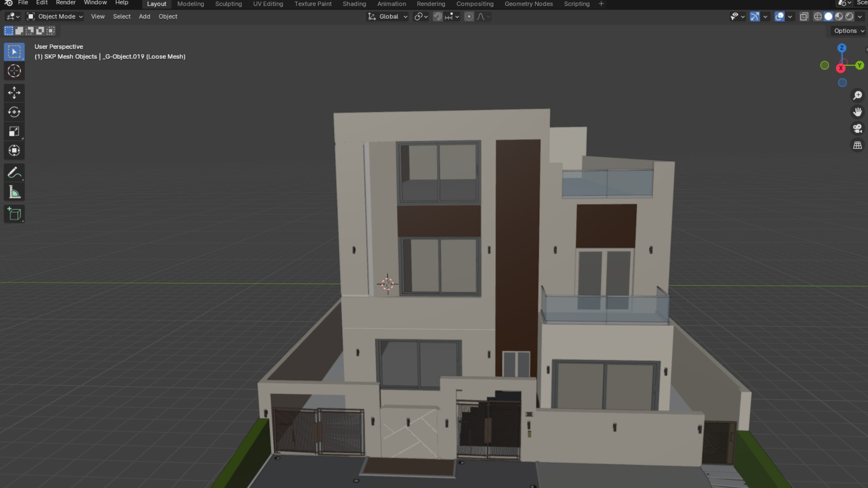Open the editor type dropdown

[x=13, y=17]
